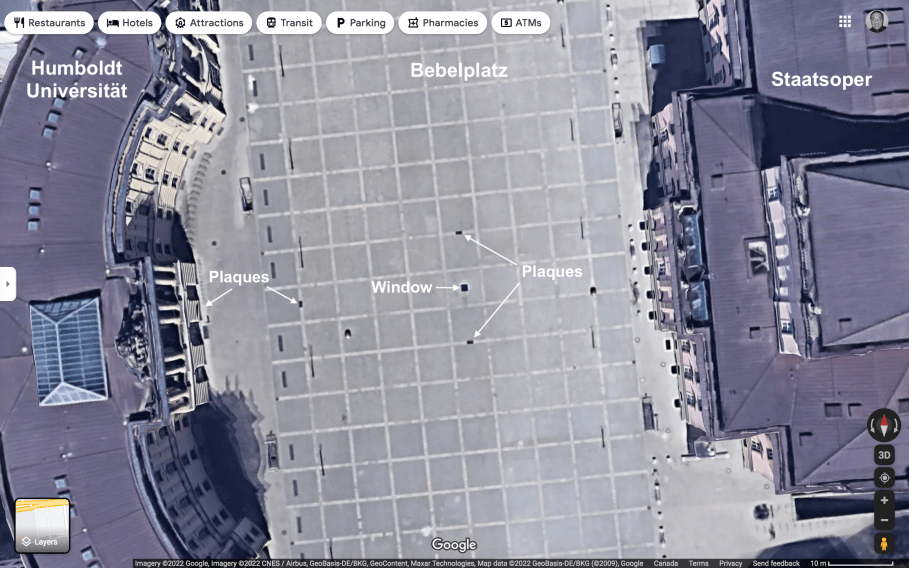Image resolution: width=909 pixels, height=568 pixels.
Task: Expand the collapsed side panel arrow
Action: [8, 284]
